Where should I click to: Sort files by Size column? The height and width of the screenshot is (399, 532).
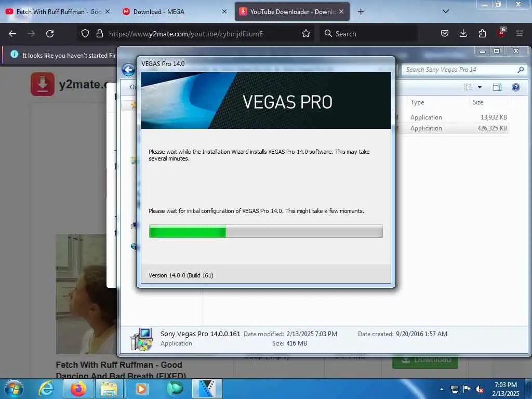tap(478, 102)
